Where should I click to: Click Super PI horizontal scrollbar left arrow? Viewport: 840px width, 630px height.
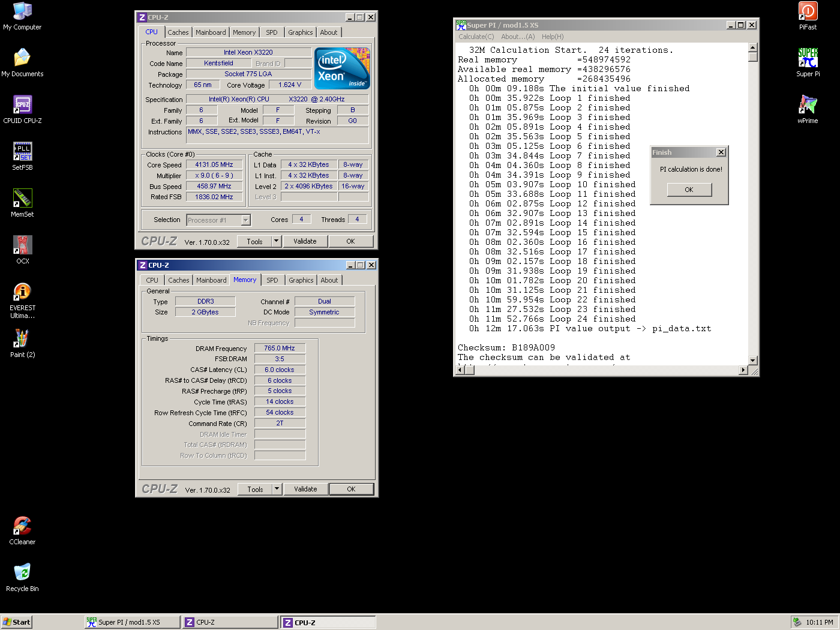(x=460, y=370)
